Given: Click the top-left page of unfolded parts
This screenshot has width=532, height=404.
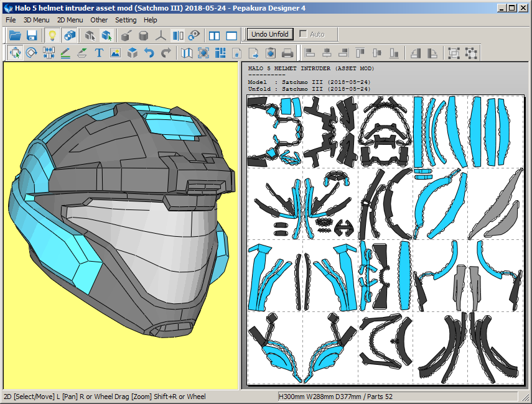Looking at the screenshot, I should pos(274,131).
